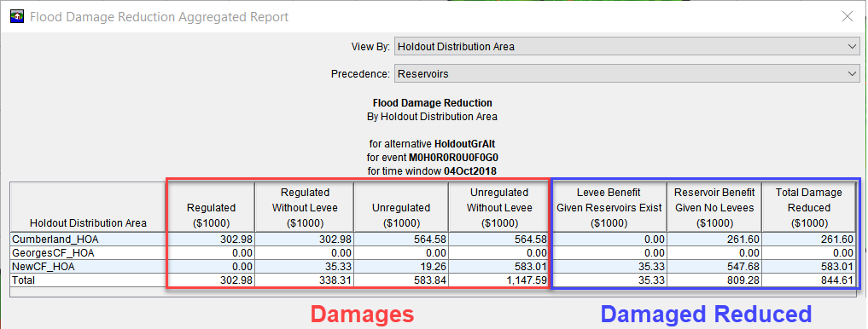Click the Unregulated Without Levee column header
868x329 pixels.
[x=499, y=207]
